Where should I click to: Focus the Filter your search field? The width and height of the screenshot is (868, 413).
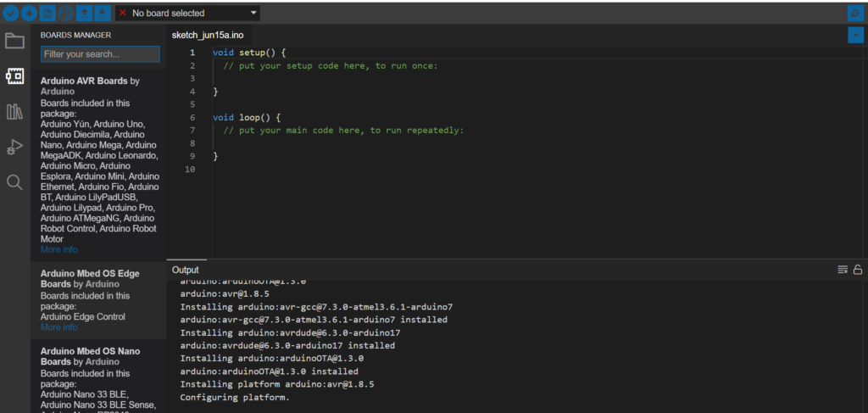[x=100, y=54]
